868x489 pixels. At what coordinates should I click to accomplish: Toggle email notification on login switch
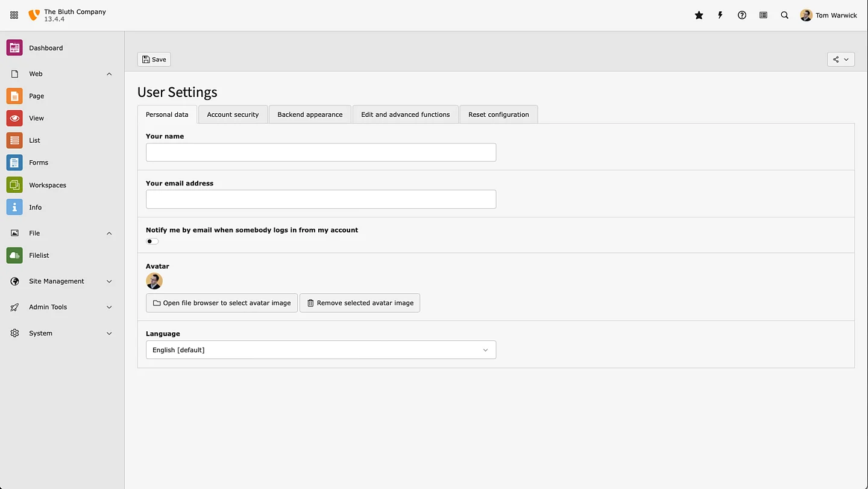tap(153, 241)
